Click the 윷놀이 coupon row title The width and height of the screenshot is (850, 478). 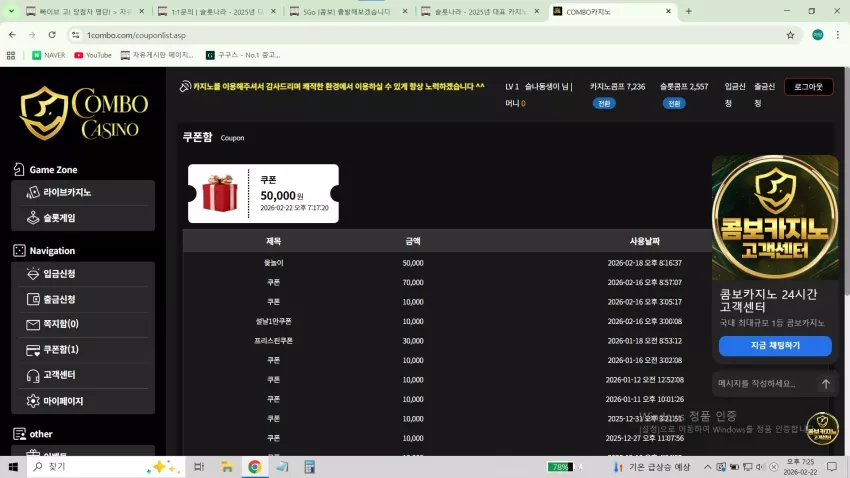pyautogui.click(x=273, y=263)
